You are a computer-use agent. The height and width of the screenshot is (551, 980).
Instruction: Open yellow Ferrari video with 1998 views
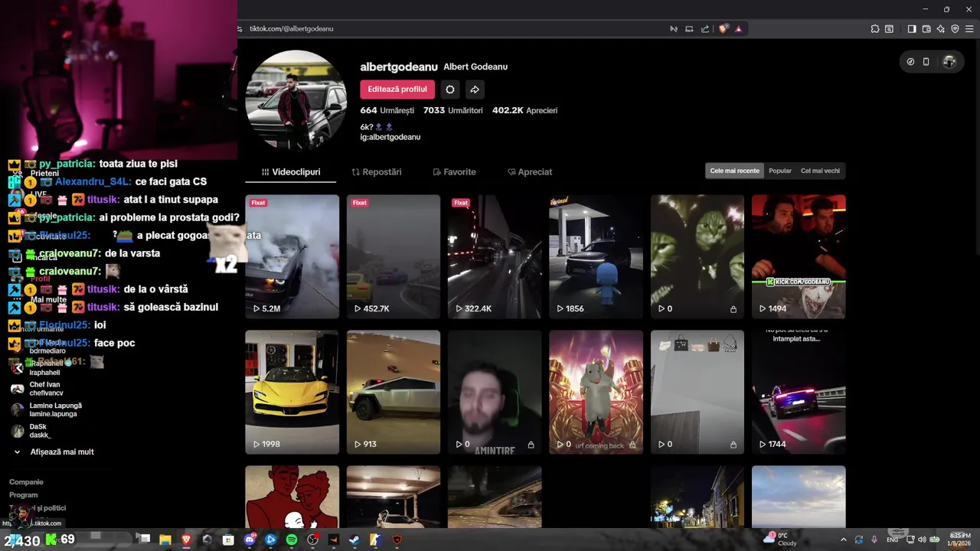point(292,392)
